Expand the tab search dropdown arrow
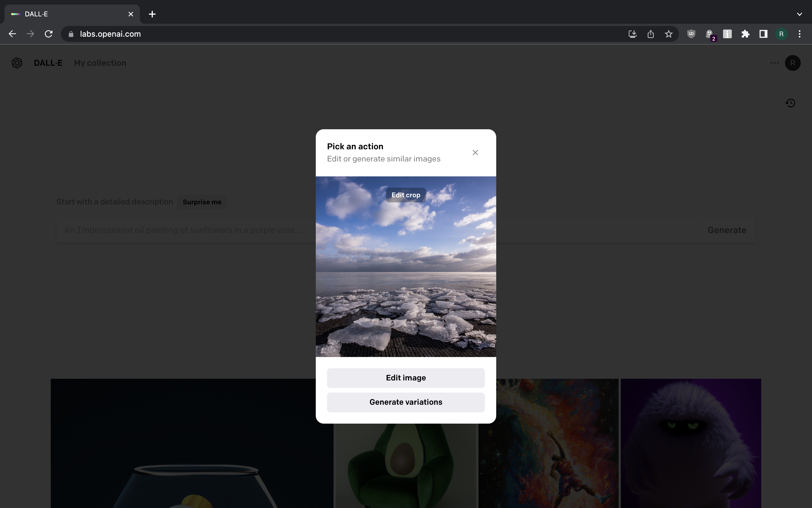The image size is (812, 508). pos(800,14)
